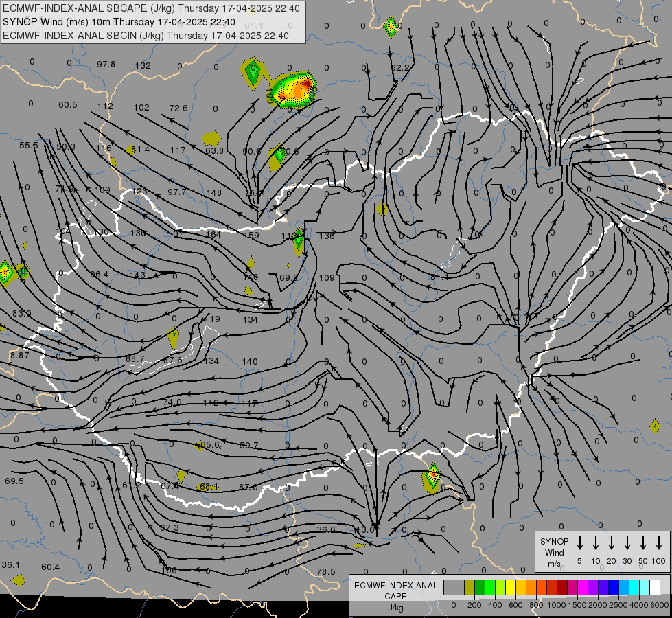Pick the white 6000 swatch in the CAPE legend

pos(655,588)
